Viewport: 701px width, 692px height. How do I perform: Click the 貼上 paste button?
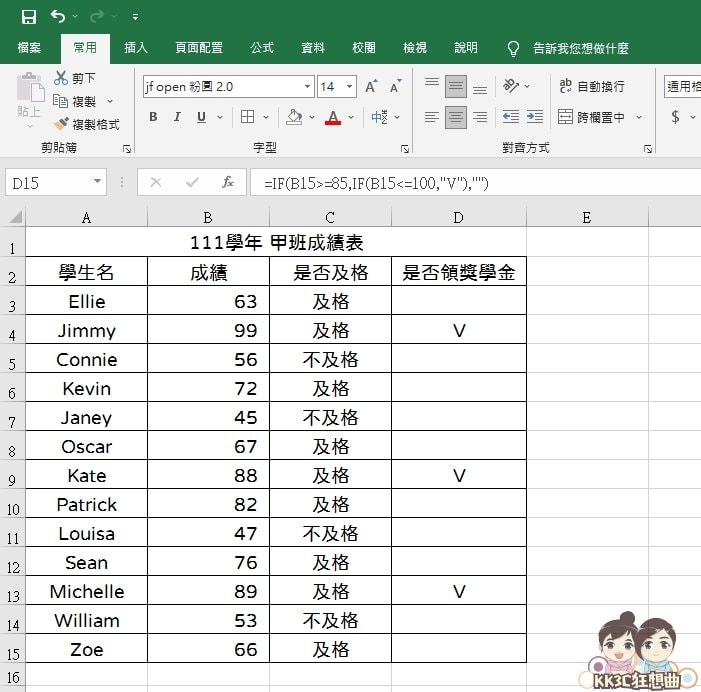[x=30, y=99]
